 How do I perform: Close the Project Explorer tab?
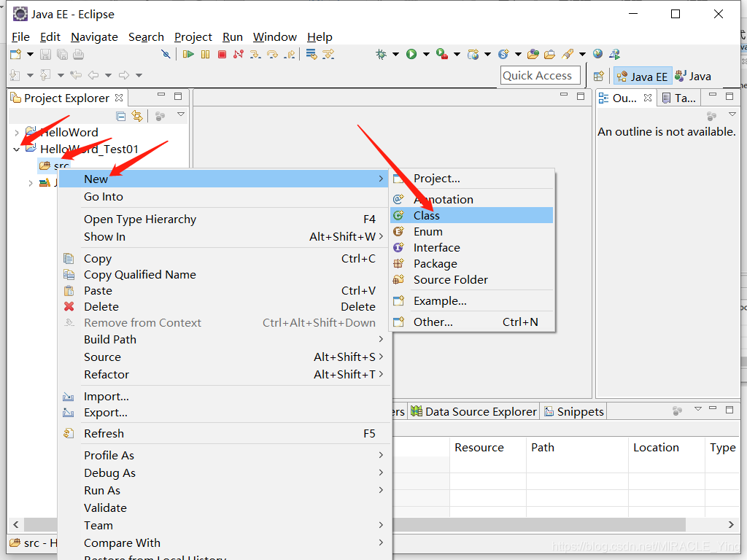point(119,98)
